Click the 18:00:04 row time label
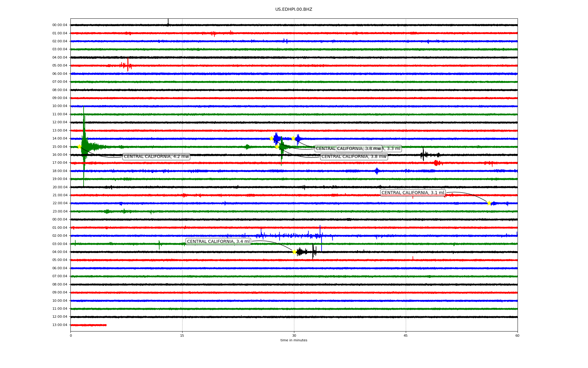588x368 pixels. click(60, 171)
